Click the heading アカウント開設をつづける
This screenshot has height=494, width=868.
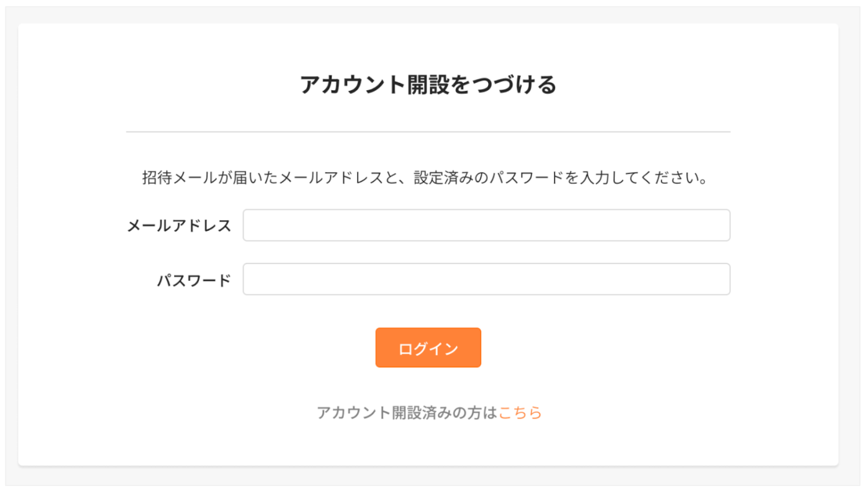(428, 85)
